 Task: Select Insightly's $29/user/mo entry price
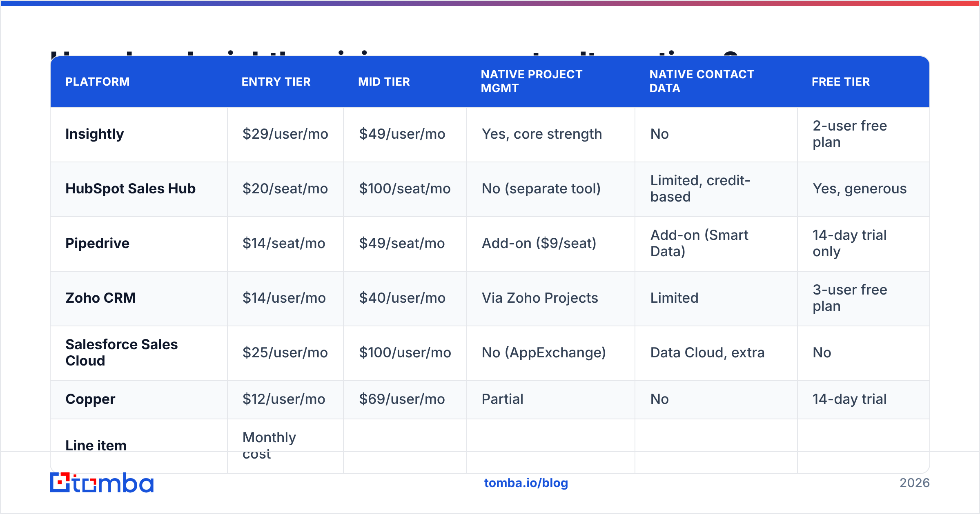(285, 134)
